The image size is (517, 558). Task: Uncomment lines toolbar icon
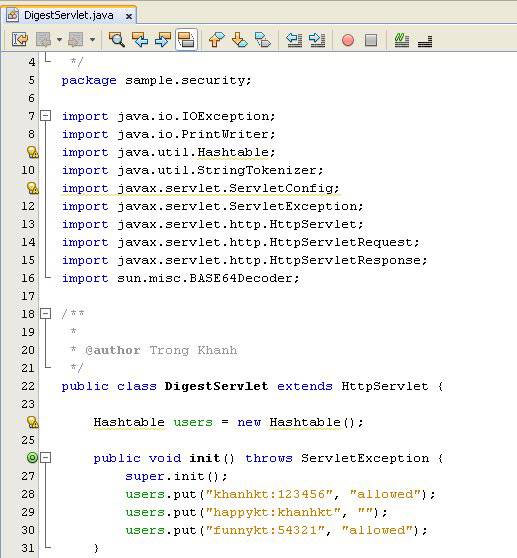(425, 40)
